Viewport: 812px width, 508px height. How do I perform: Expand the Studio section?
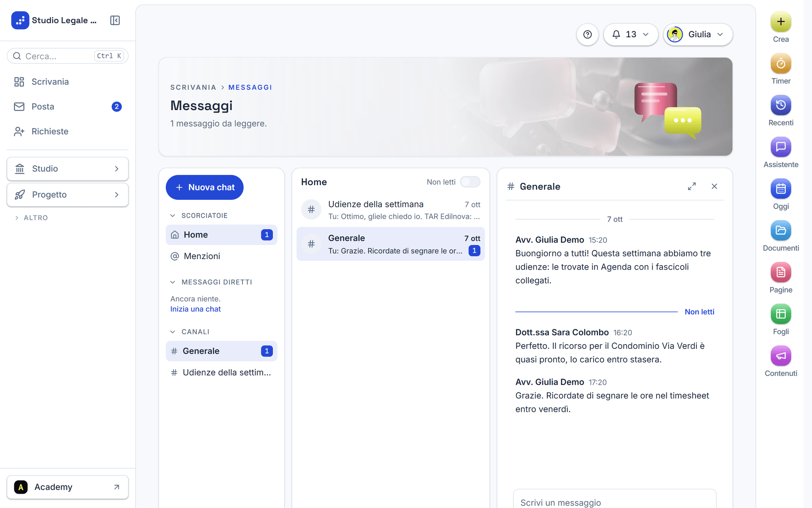68,169
